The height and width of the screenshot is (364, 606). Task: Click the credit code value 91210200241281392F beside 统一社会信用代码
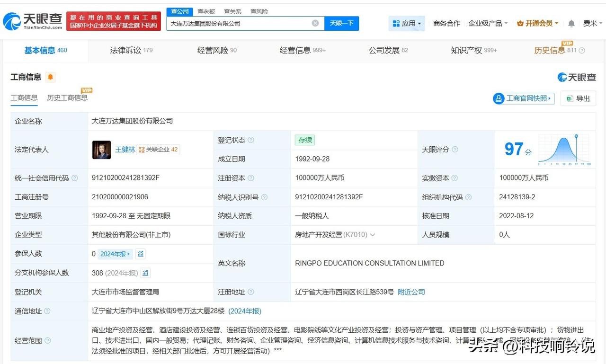125,178
